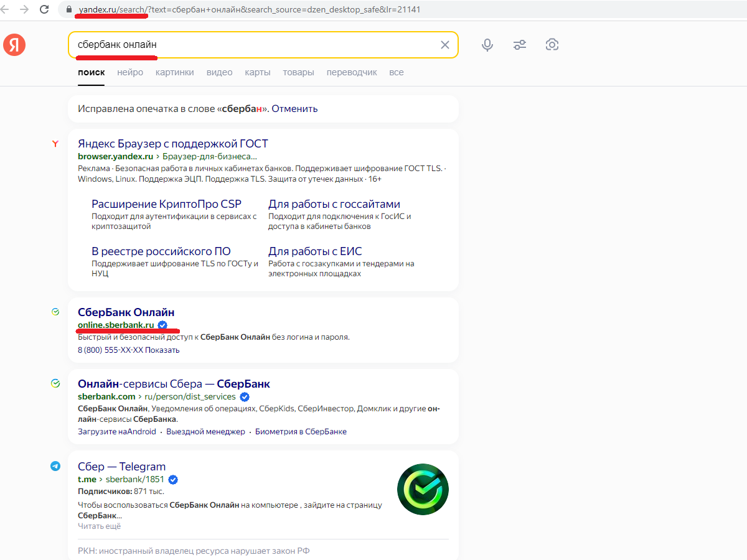Click the browser address bar URL

tap(249, 10)
